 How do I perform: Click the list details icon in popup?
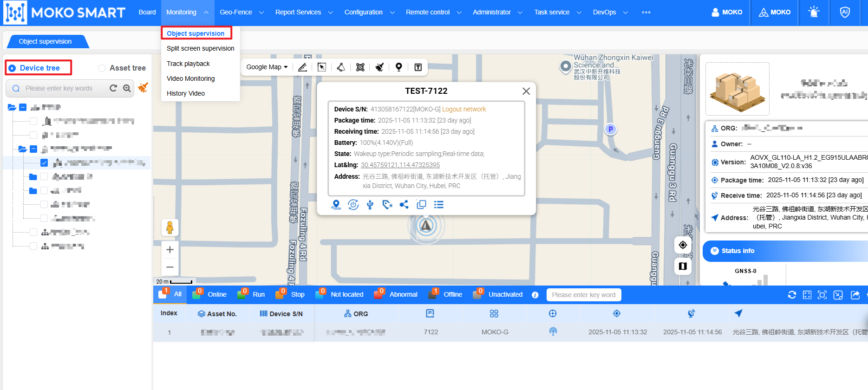(x=438, y=205)
